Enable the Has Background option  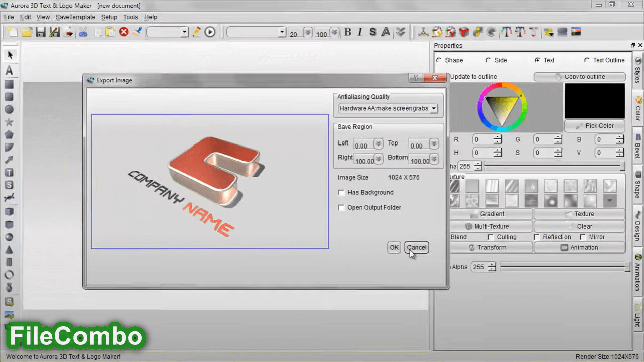click(341, 193)
